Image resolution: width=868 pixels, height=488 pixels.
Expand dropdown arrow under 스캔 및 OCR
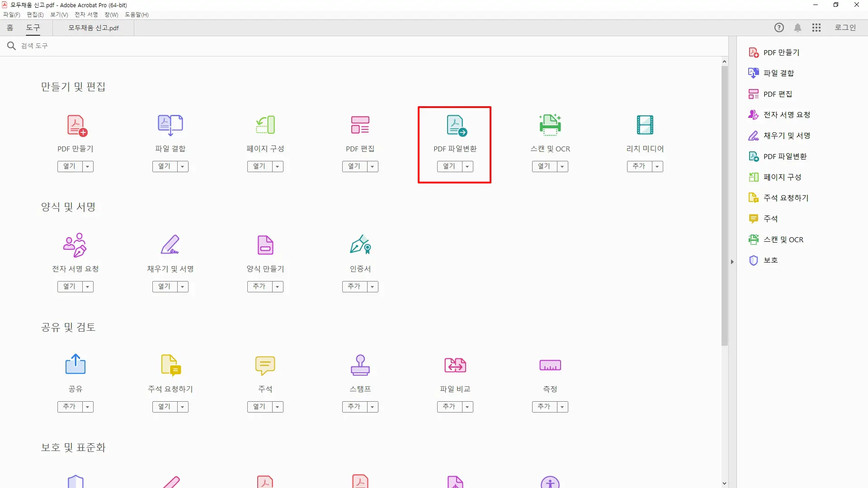pos(562,167)
